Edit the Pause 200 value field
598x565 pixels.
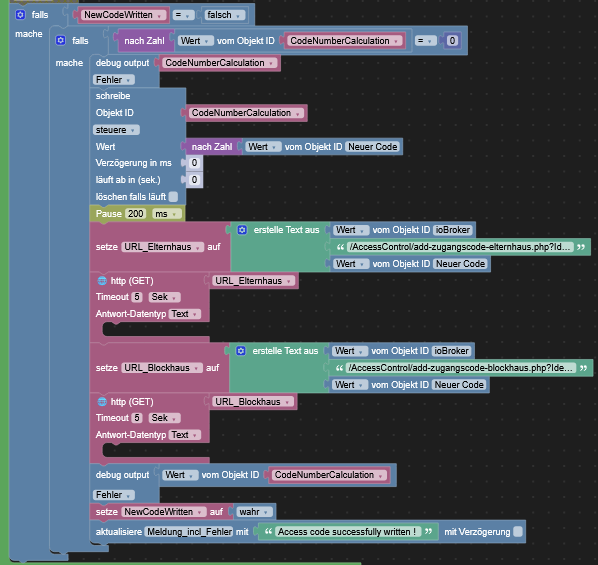136,214
